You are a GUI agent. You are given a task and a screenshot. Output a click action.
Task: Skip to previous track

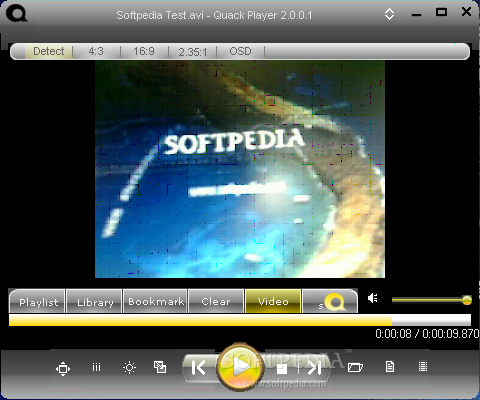tap(199, 368)
